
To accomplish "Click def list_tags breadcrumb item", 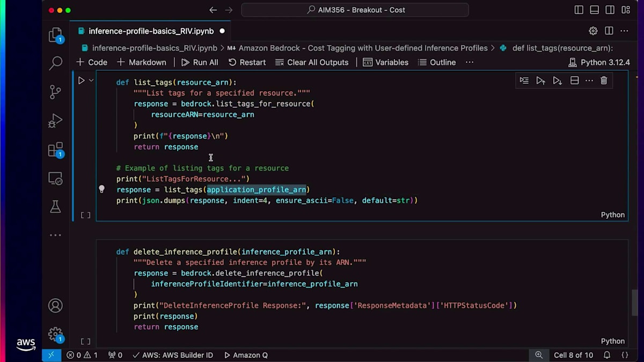I will [x=562, y=48].
